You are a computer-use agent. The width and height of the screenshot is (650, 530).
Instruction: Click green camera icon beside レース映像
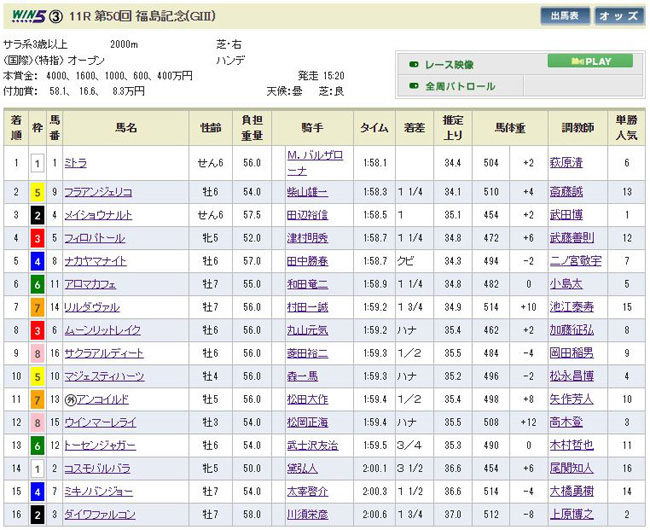click(x=412, y=63)
